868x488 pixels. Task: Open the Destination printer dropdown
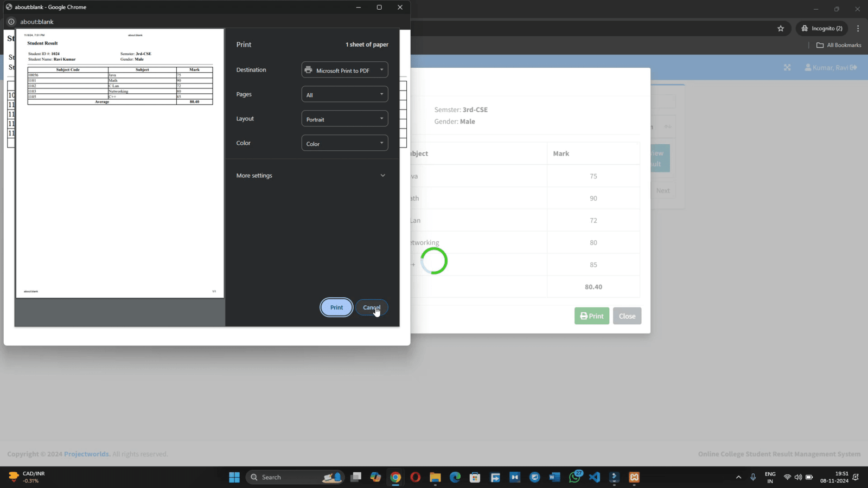(344, 70)
